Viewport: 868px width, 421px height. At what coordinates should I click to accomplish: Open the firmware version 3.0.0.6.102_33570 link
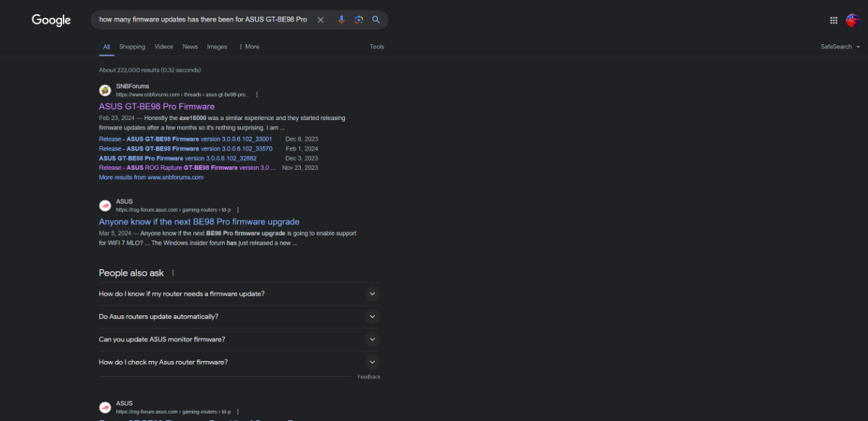click(x=185, y=148)
